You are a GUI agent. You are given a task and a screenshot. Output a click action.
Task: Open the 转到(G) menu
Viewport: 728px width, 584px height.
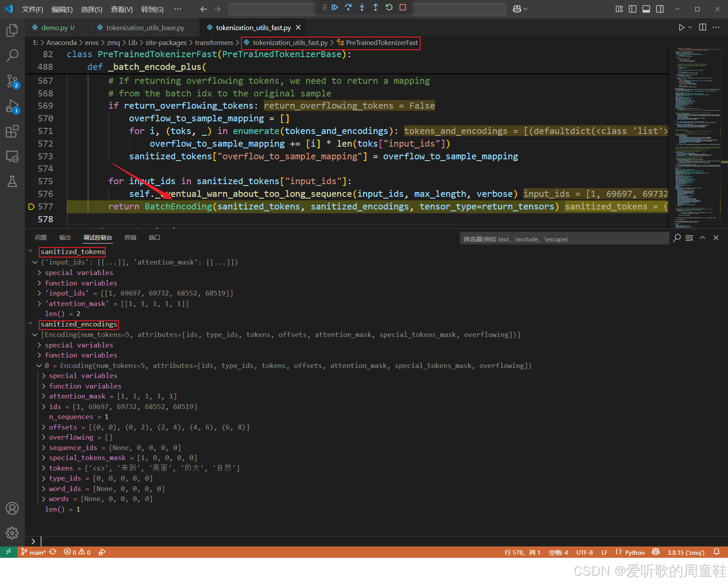coord(152,9)
